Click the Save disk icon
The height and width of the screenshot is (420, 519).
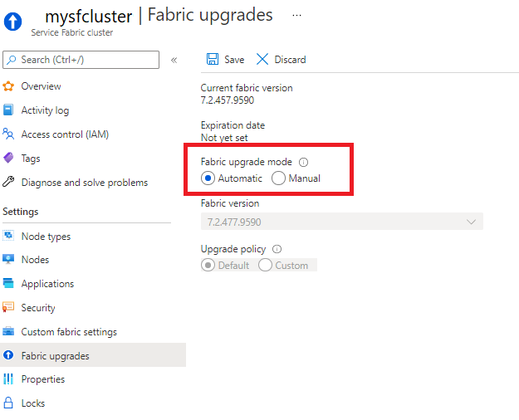coord(212,59)
